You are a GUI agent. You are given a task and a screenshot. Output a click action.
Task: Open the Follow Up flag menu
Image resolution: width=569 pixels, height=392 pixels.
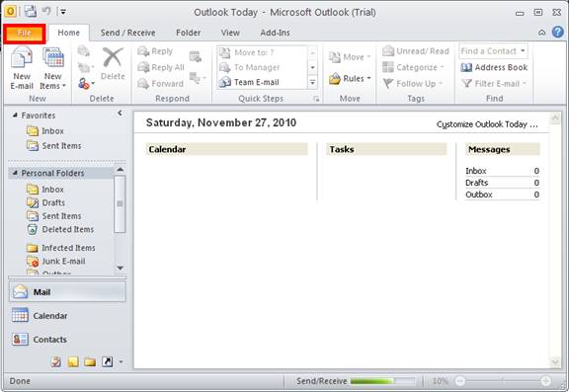413,84
